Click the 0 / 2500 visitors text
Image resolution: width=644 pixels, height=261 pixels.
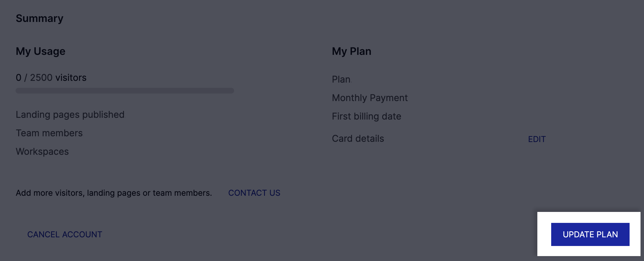pos(51,78)
